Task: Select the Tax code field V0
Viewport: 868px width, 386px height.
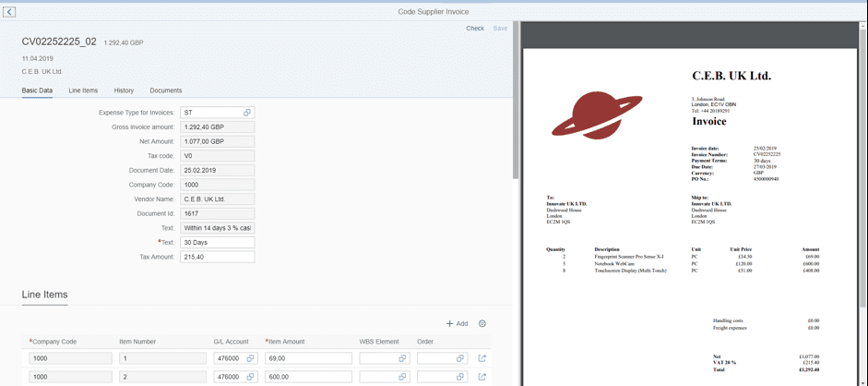Action: click(x=217, y=156)
